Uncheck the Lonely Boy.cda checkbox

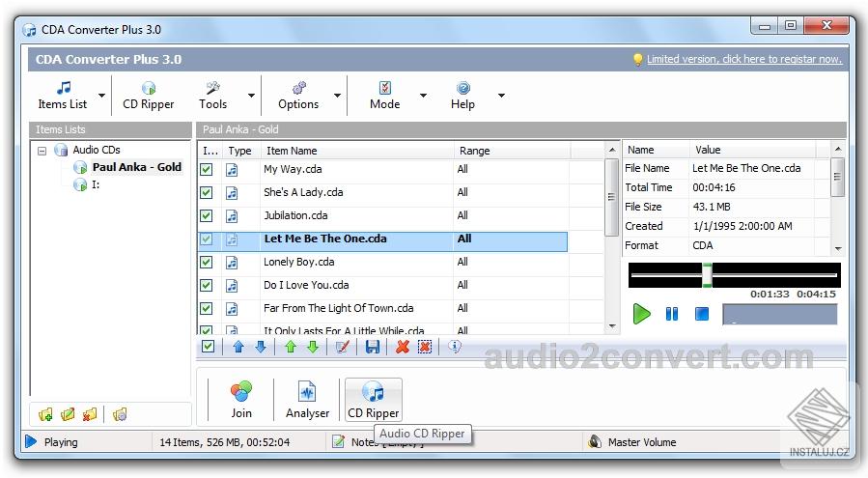207,262
